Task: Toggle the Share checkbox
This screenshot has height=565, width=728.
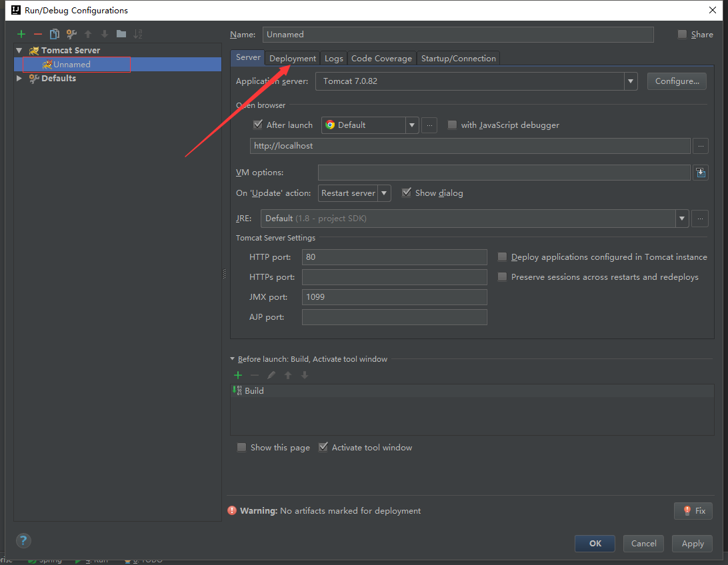Action: click(x=682, y=35)
